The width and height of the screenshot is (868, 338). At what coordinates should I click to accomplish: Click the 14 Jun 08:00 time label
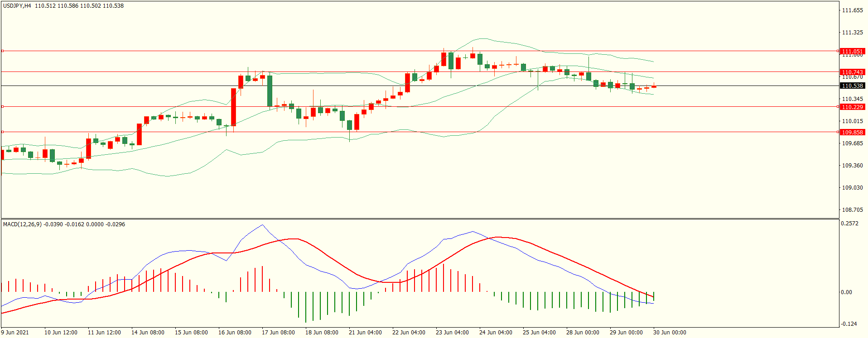coord(148,333)
